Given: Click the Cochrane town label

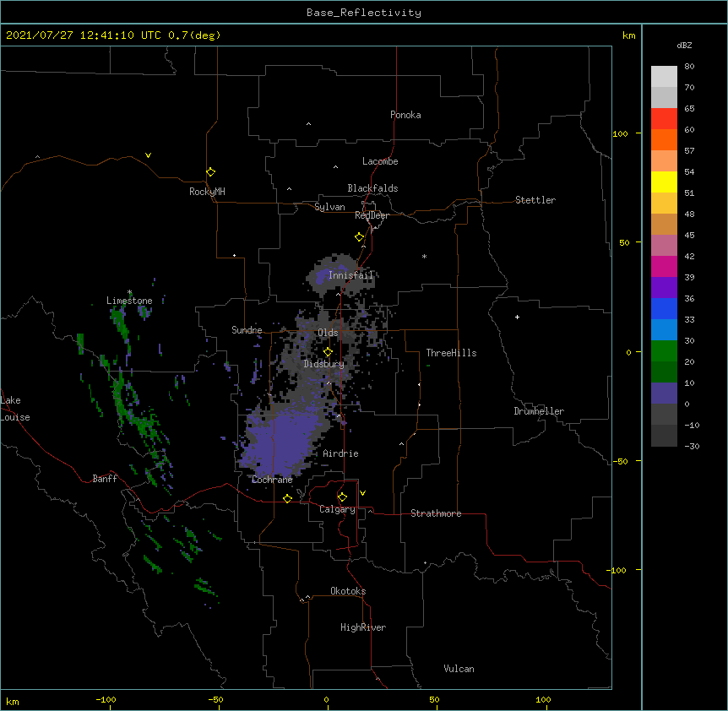Looking at the screenshot, I should point(272,480).
